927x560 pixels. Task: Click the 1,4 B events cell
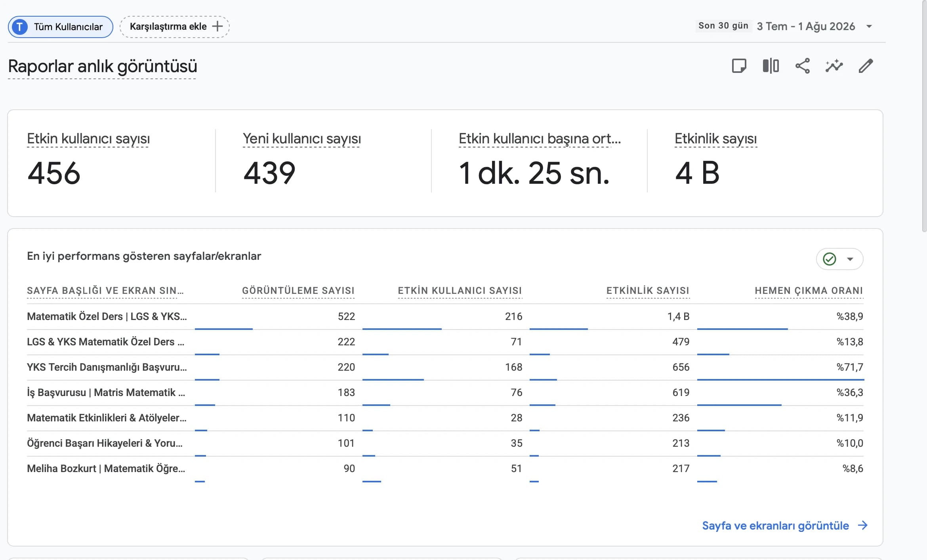click(x=678, y=316)
